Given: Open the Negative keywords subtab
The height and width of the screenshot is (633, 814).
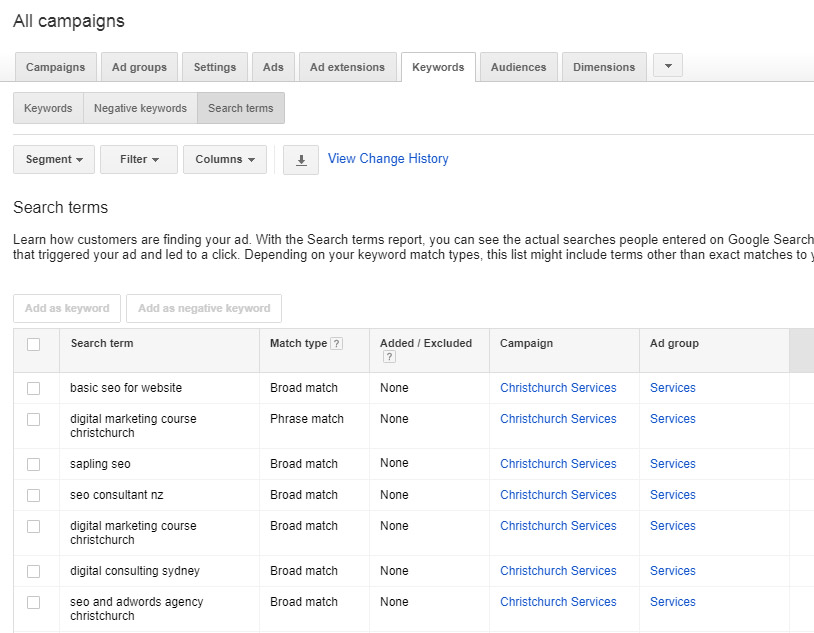Looking at the screenshot, I should [x=139, y=108].
